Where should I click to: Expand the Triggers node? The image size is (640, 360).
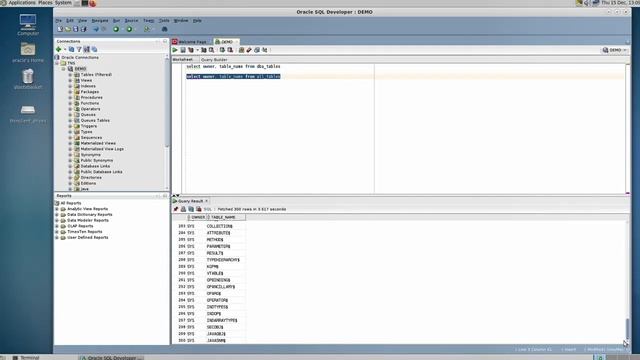click(x=70, y=126)
